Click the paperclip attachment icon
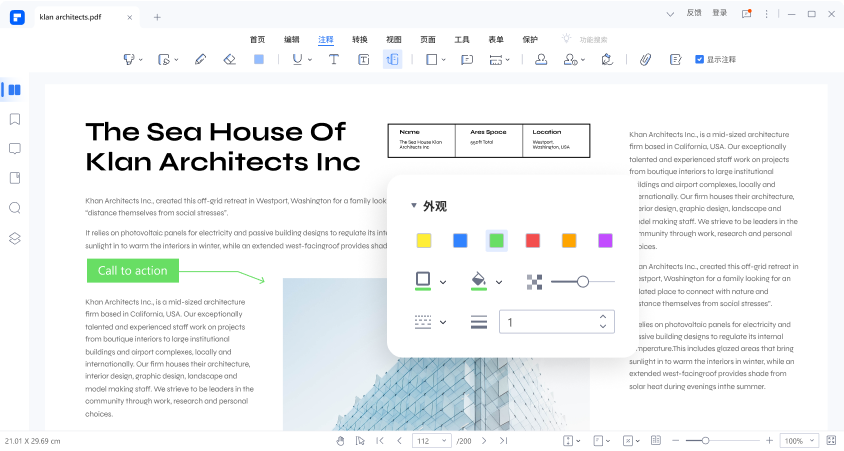844x451 pixels. click(645, 60)
